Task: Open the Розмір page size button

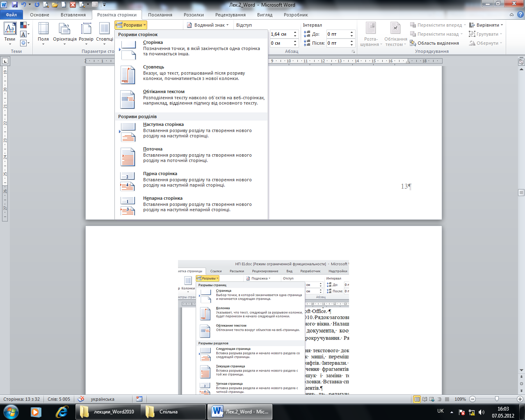Action: point(86,33)
